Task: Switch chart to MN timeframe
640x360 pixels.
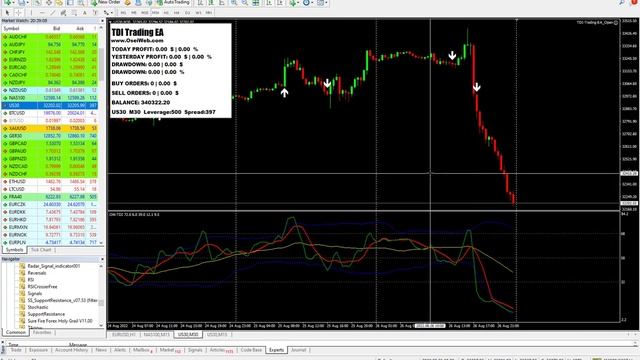Action: pyautogui.click(x=209, y=13)
